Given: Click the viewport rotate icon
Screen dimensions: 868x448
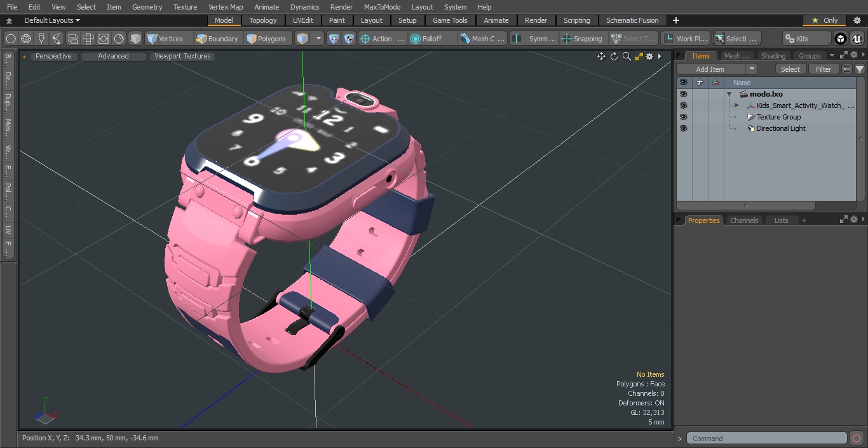Looking at the screenshot, I should tap(614, 57).
